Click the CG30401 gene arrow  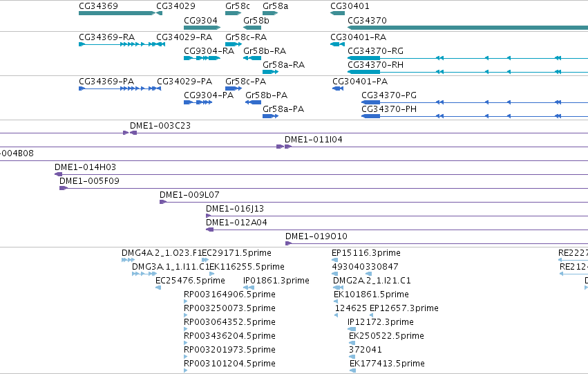pos(337,13)
